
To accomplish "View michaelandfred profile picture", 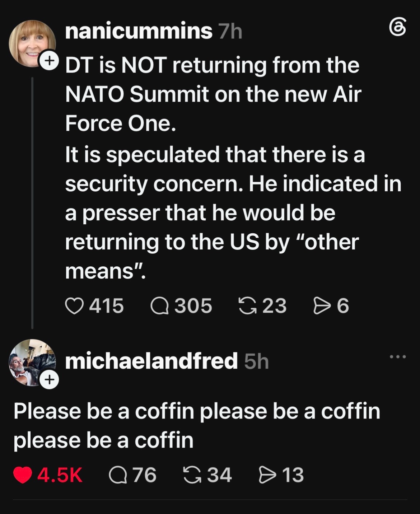I will [32, 362].
